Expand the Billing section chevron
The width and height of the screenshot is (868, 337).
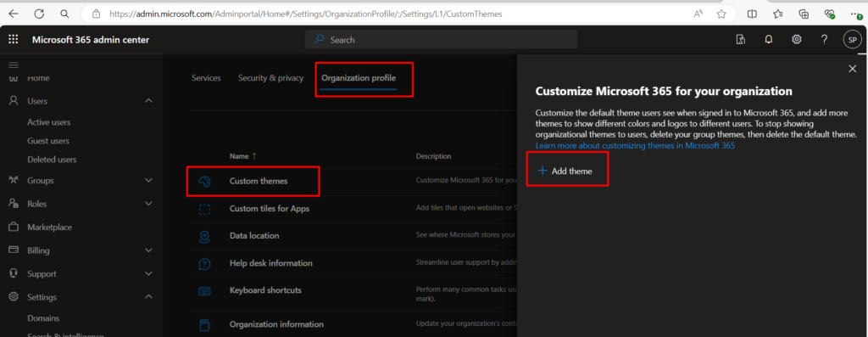[148, 250]
